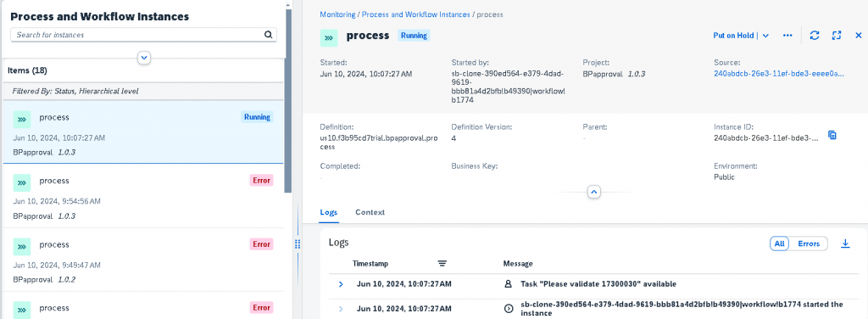
Task: Toggle log filter to Errors
Action: [x=808, y=243]
